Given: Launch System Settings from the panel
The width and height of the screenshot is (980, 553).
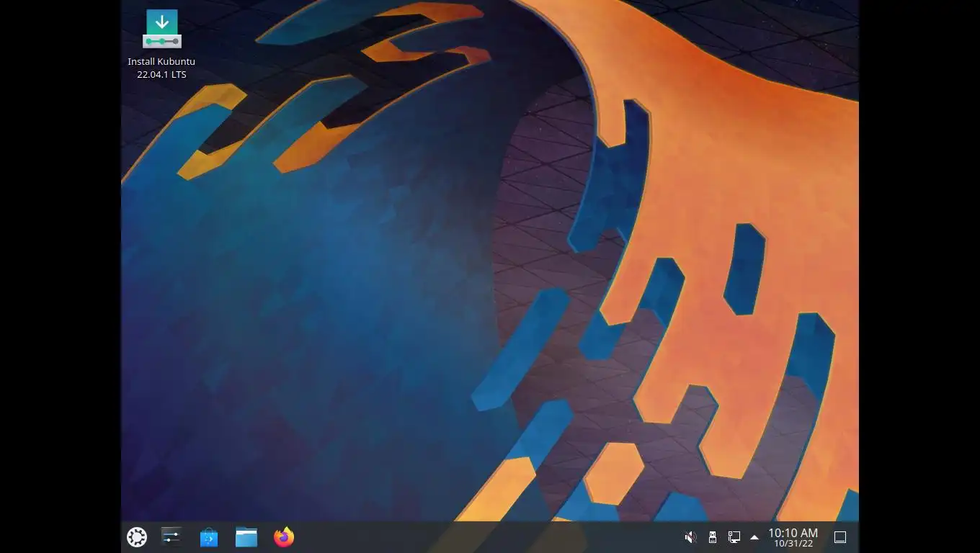Looking at the screenshot, I should (171, 537).
